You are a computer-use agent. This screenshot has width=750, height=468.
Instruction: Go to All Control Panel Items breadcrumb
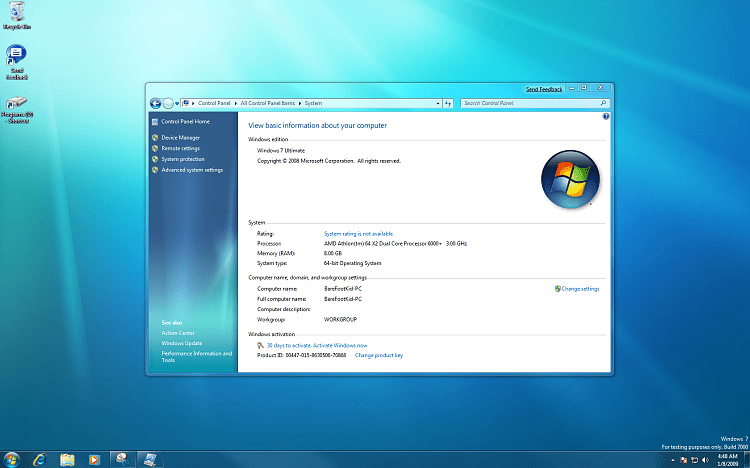pos(268,103)
